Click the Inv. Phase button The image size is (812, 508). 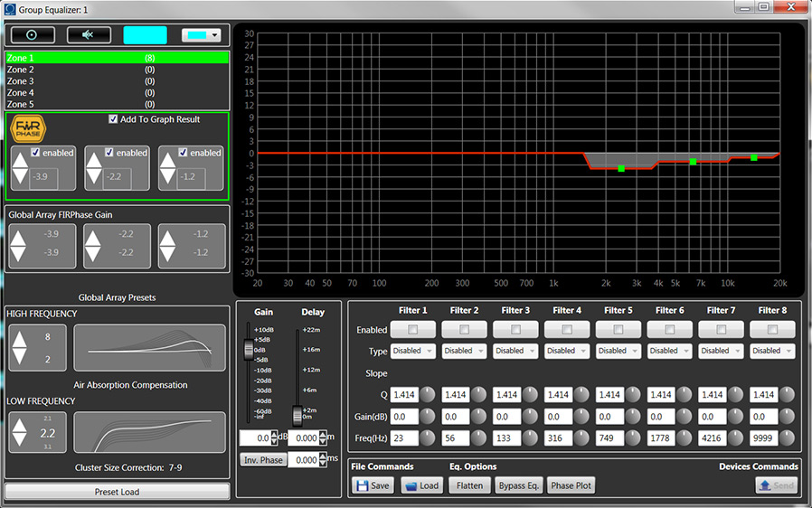tap(263, 460)
